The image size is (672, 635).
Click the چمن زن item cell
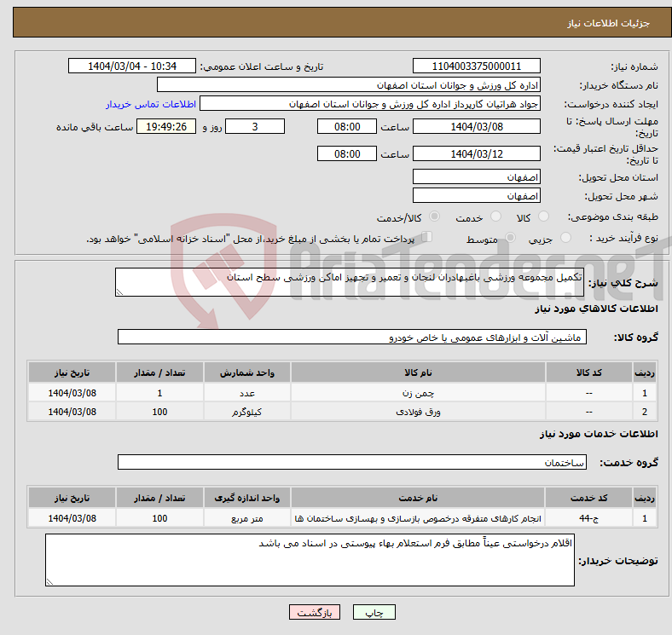418,393
